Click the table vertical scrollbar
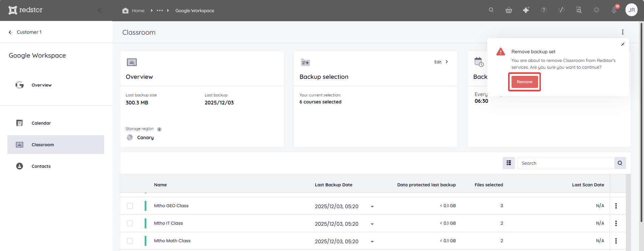The height and width of the screenshot is (251, 644). coord(628,212)
